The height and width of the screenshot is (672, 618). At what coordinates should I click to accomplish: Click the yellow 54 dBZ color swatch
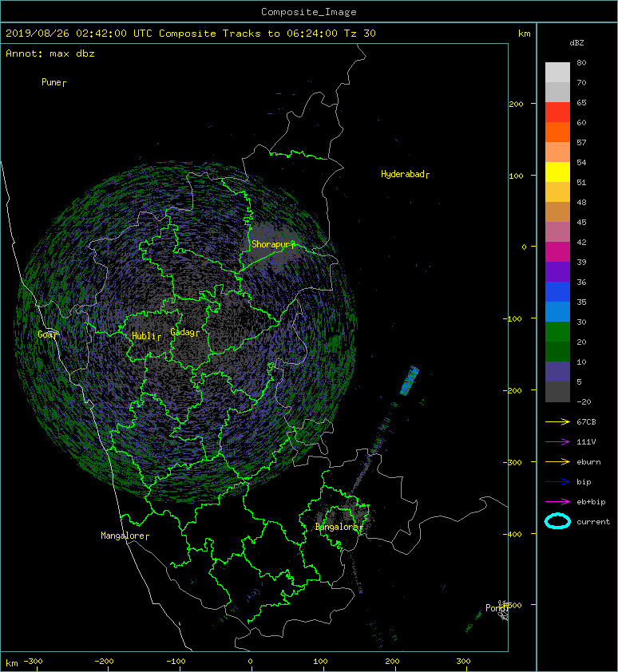click(x=557, y=172)
